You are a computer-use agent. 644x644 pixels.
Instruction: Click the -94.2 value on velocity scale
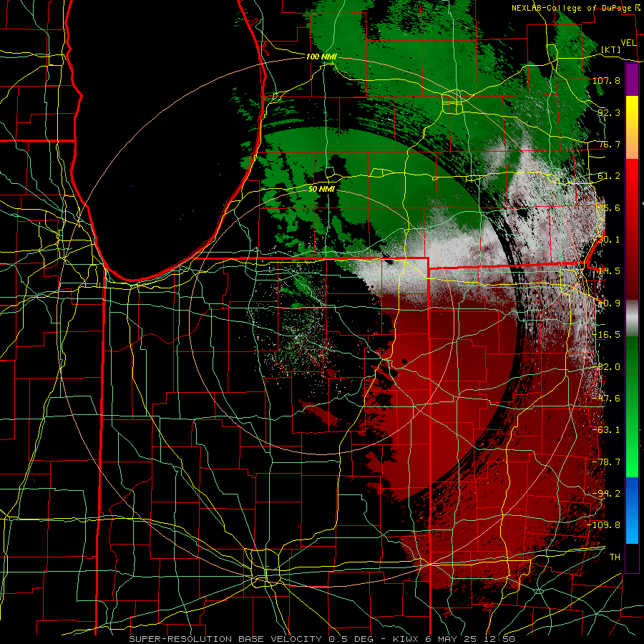coord(606,494)
